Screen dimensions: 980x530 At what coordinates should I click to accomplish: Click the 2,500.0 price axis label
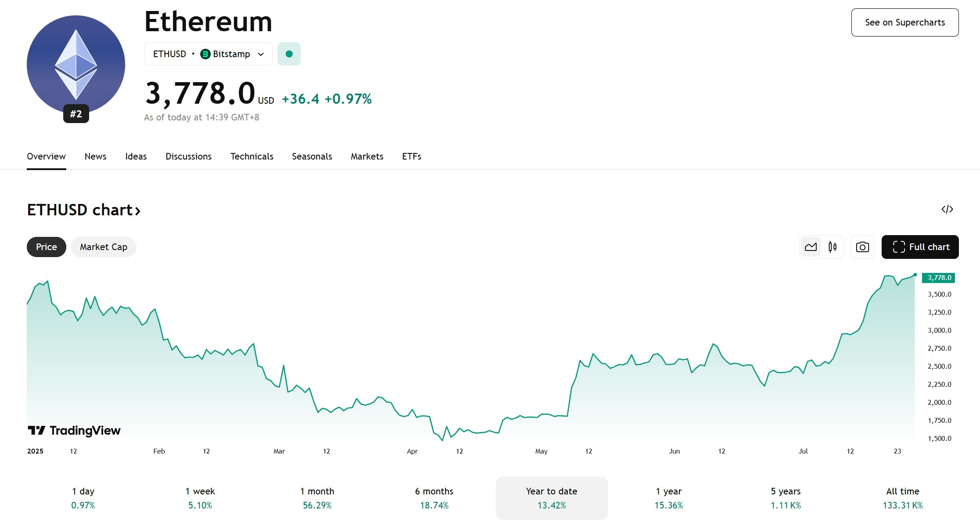(x=939, y=367)
